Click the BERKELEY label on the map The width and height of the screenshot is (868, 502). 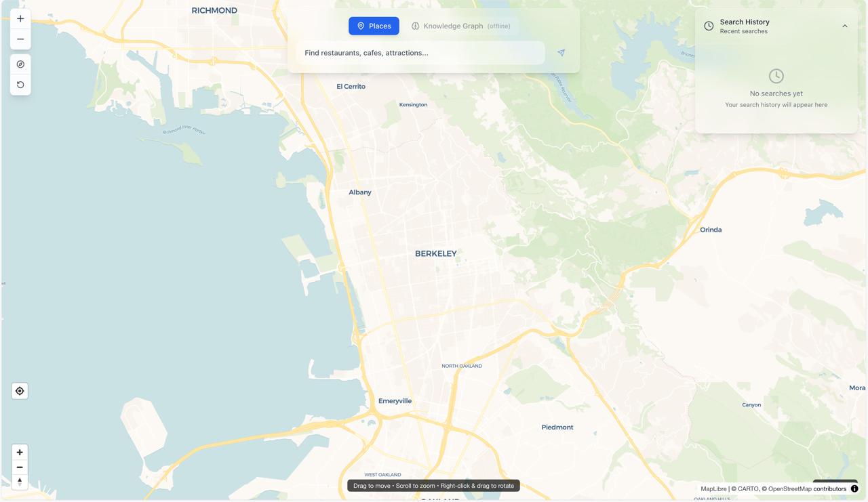tap(436, 253)
